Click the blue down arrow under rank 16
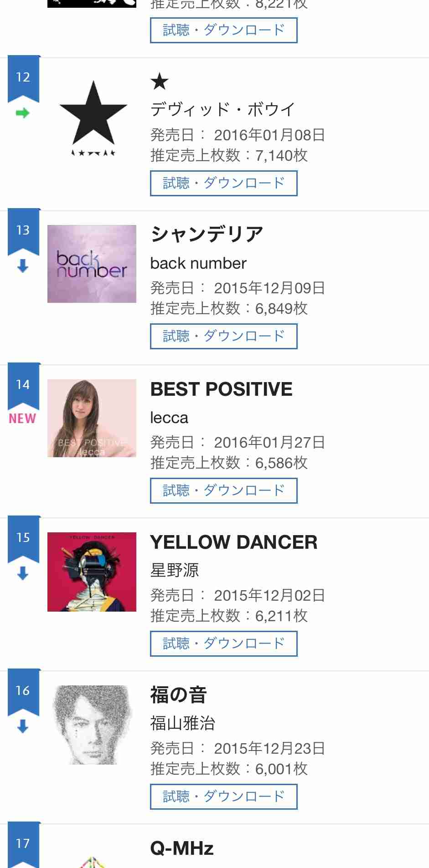 click(23, 726)
